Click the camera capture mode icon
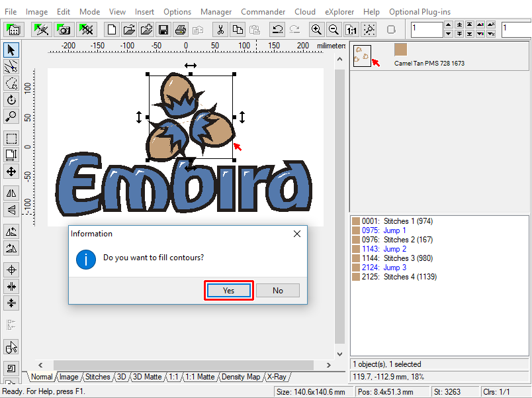 (64, 30)
